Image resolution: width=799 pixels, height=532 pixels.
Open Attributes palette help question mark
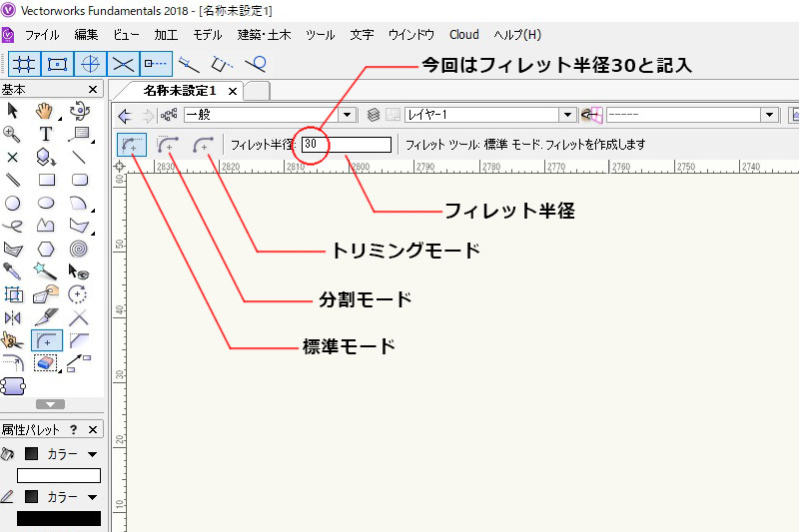73,429
